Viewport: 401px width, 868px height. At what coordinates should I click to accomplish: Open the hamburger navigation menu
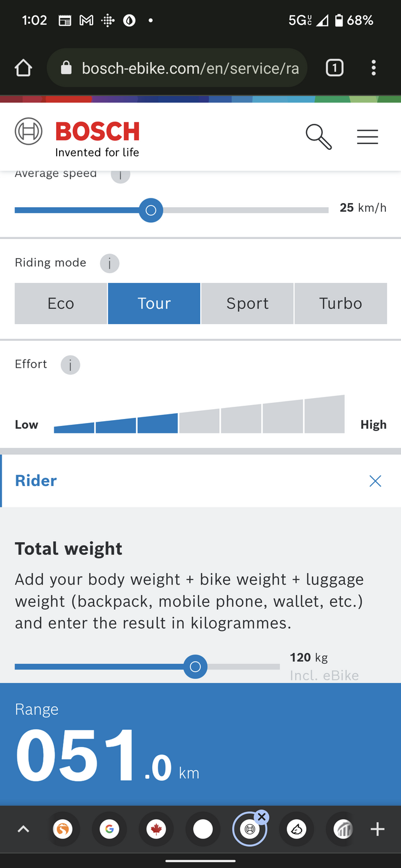point(367,137)
